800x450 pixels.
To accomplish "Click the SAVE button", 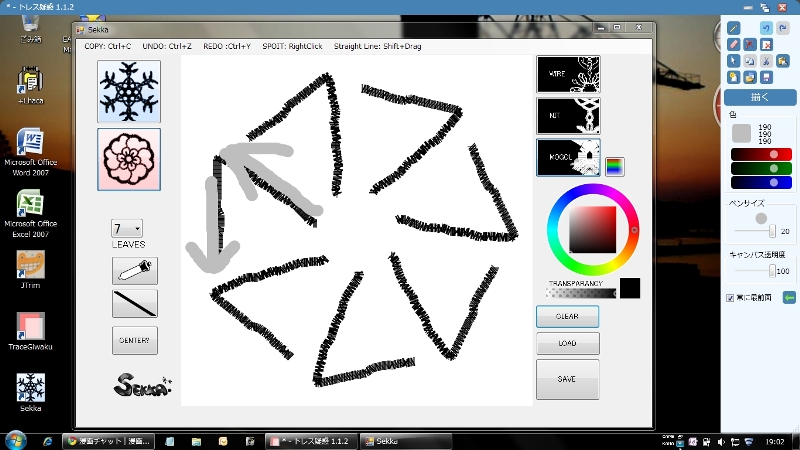I will [567, 379].
